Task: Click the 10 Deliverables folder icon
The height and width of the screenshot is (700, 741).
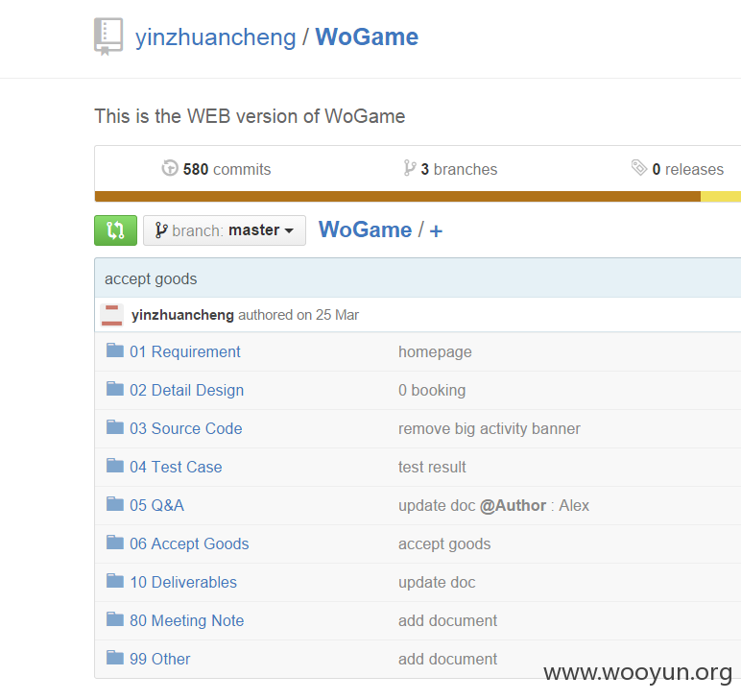Action: pos(115,581)
